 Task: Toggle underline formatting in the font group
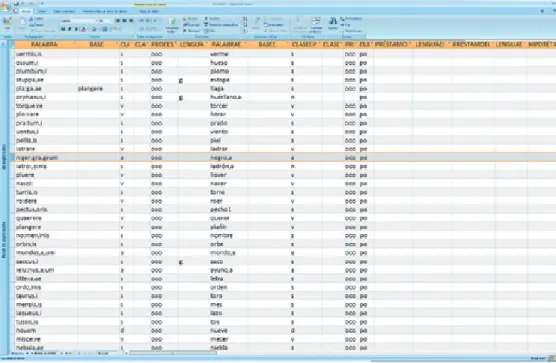(x=76, y=29)
